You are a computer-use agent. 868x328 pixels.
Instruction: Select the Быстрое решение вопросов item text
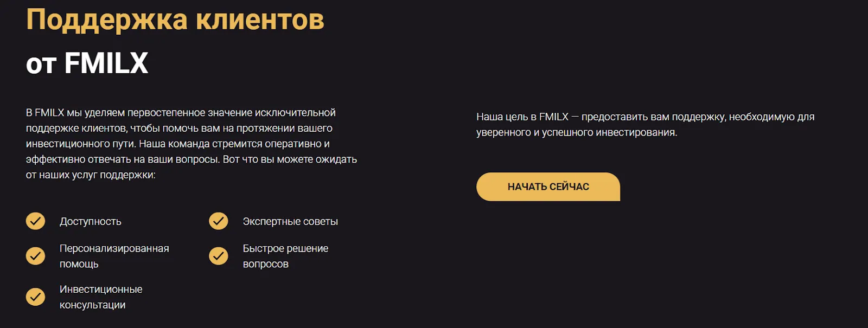285,256
